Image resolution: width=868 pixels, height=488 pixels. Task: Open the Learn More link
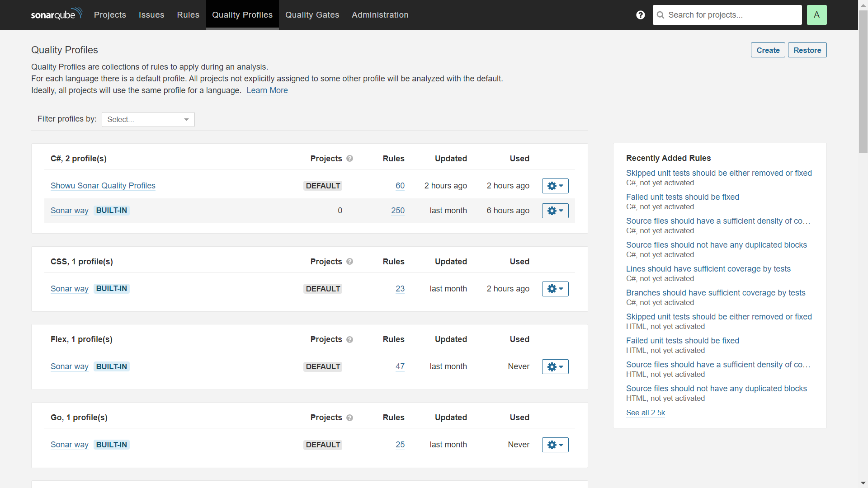(x=267, y=90)
